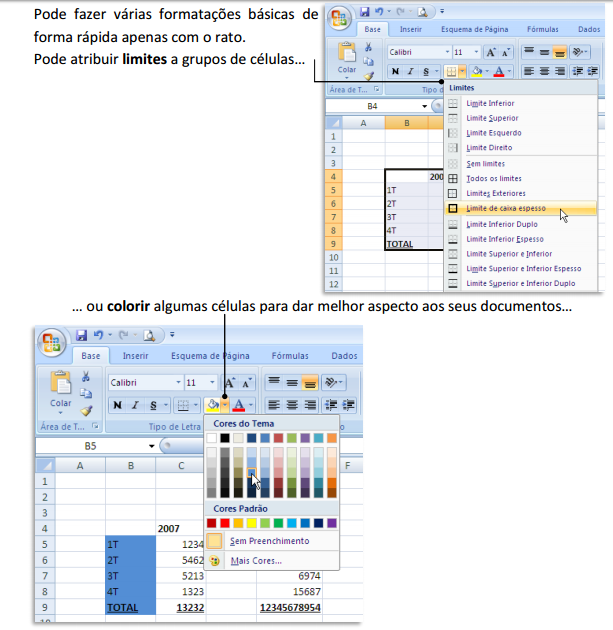This screenshot has width=613, height=630.
Task: Pick Sem limites from the borders list
Action: [488, 163]
